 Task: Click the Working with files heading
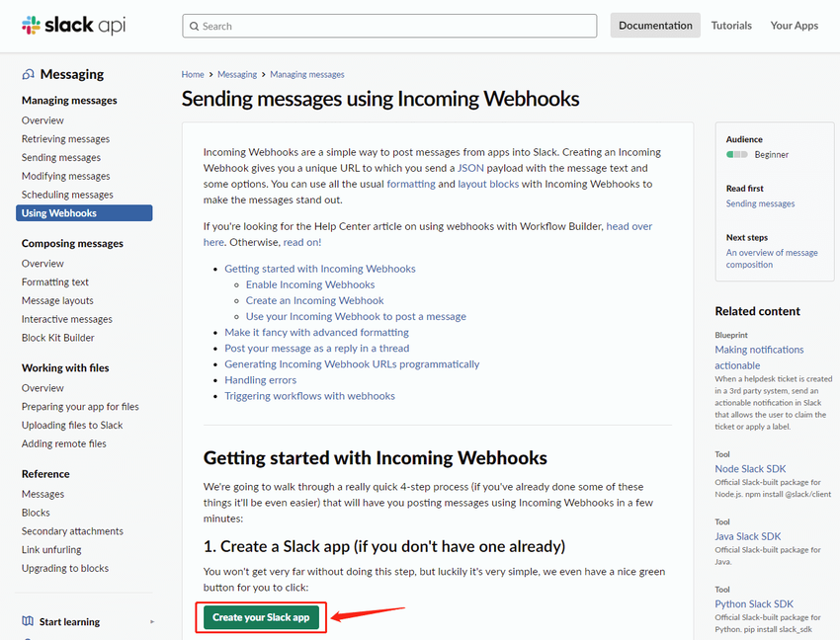[65, 368]
